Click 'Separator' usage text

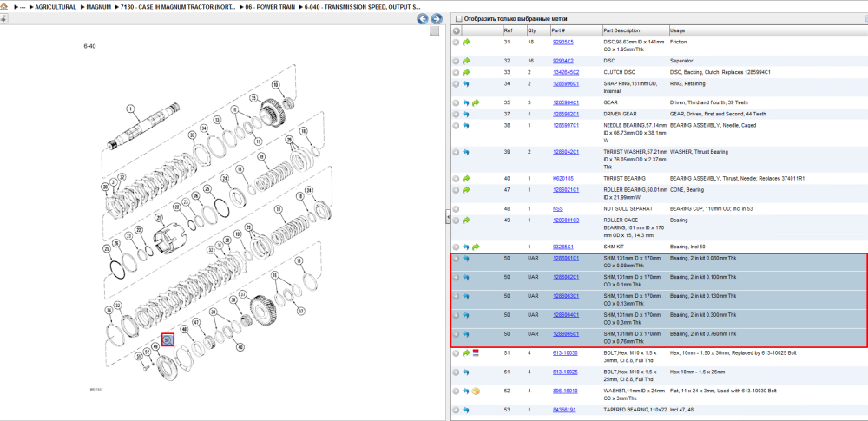pos(681,61)
